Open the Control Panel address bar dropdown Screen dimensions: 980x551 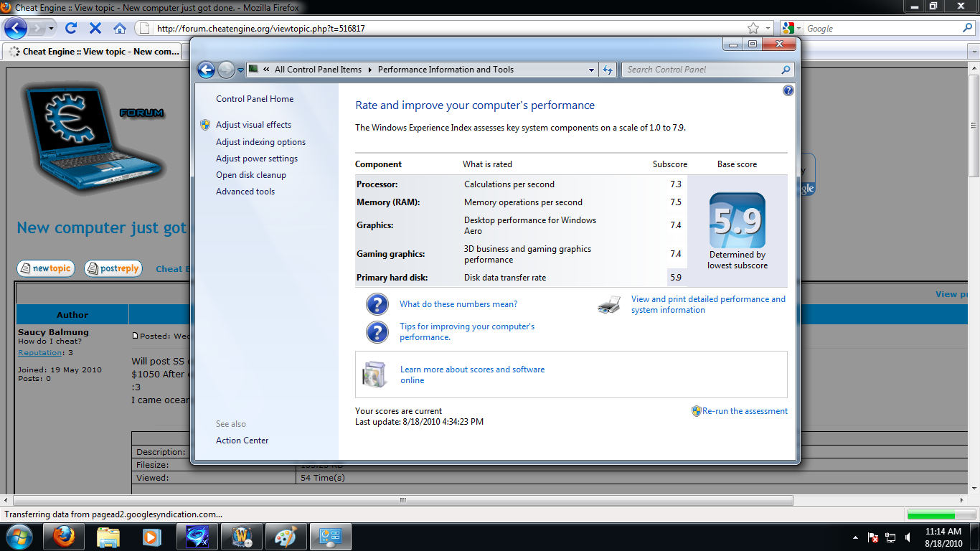(591, 70)
